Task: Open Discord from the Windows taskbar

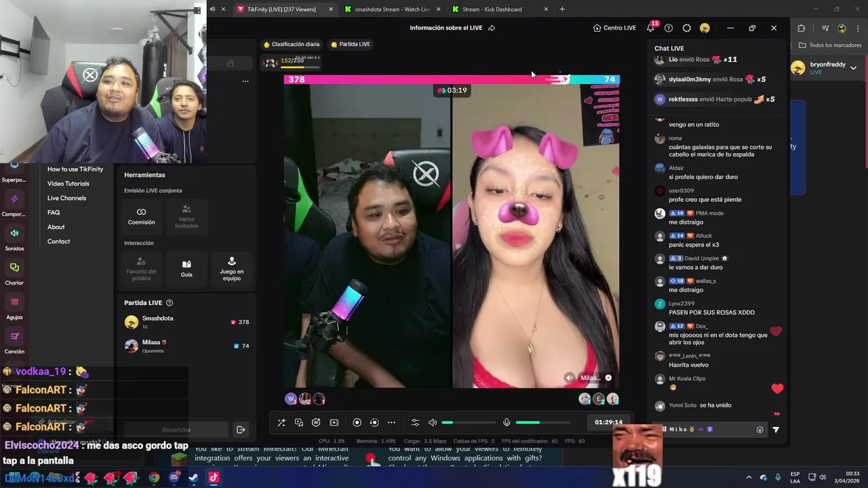Action: click(x=174, y=477)
